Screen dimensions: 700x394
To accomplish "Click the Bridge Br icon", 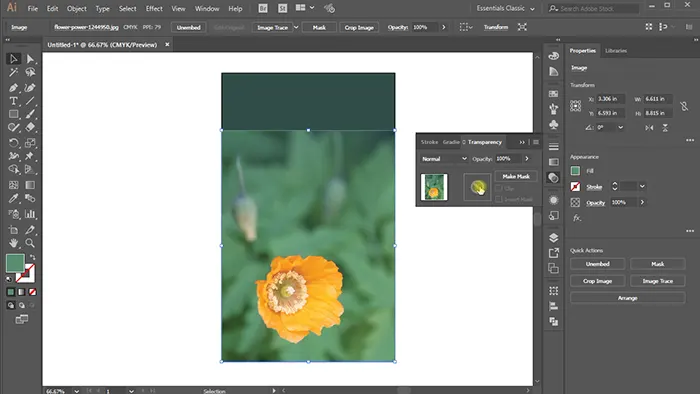I will point(263,8).
